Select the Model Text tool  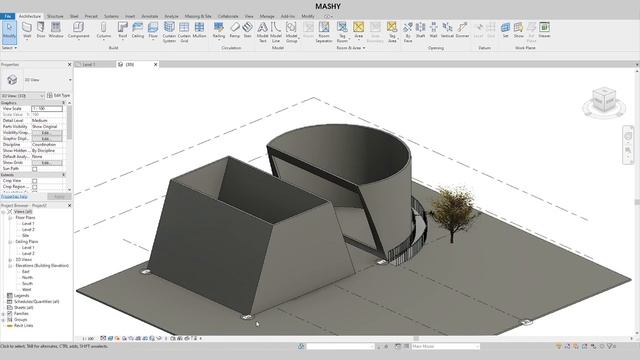click(262, 32)
